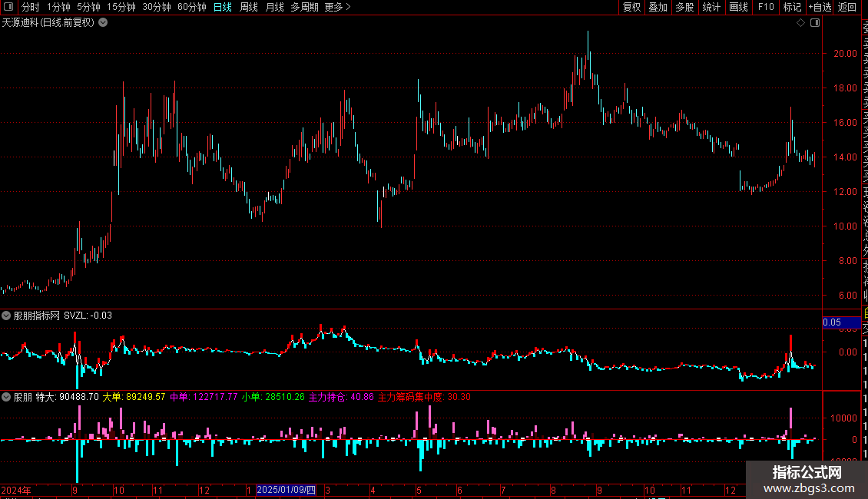868x499 pixels.
Task: Switch to 分时 intraday view
Action: click(x=31, y=7)
